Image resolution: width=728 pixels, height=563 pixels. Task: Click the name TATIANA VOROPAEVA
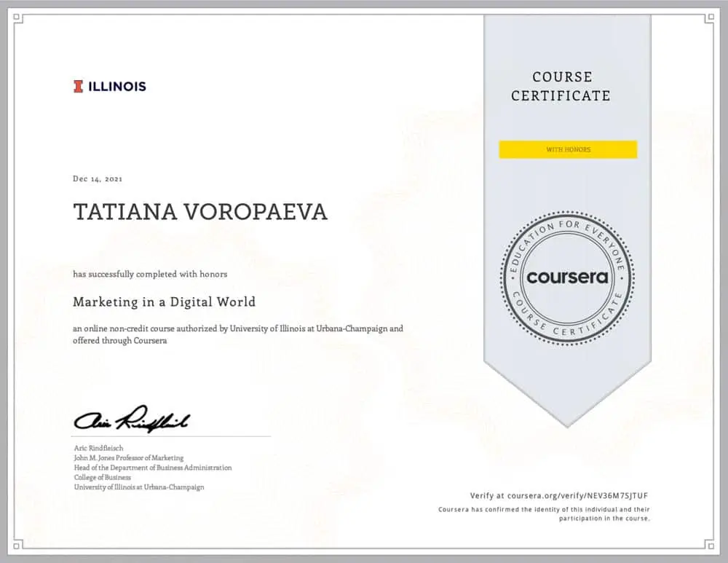[200, 212]
